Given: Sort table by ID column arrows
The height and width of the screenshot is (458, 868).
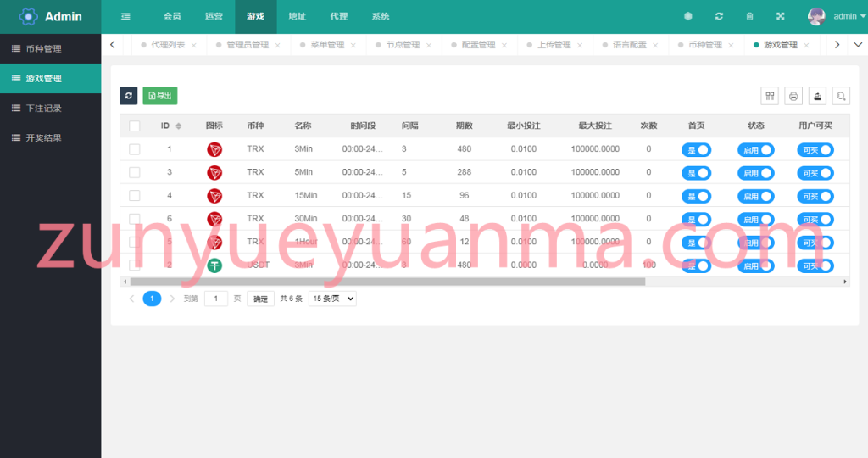Looking at the screenshot, I should [178, 126].
